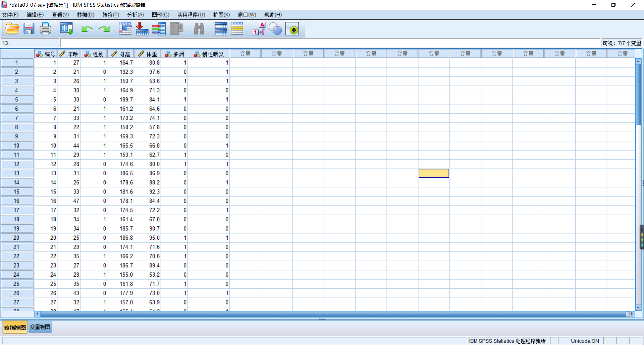Click the IBM SPSS Statistics 处理程序就绪 status

[507, 341]
